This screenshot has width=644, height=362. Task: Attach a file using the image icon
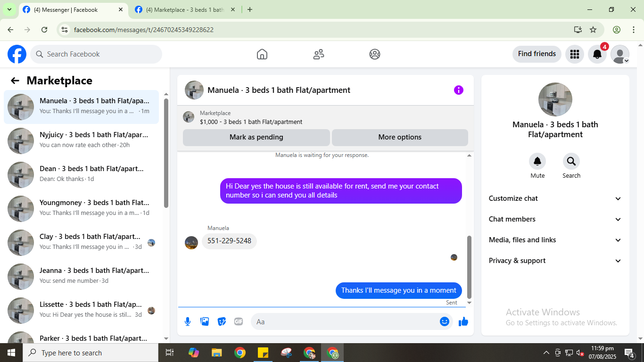pyautogui.click(x=205, y=321)
